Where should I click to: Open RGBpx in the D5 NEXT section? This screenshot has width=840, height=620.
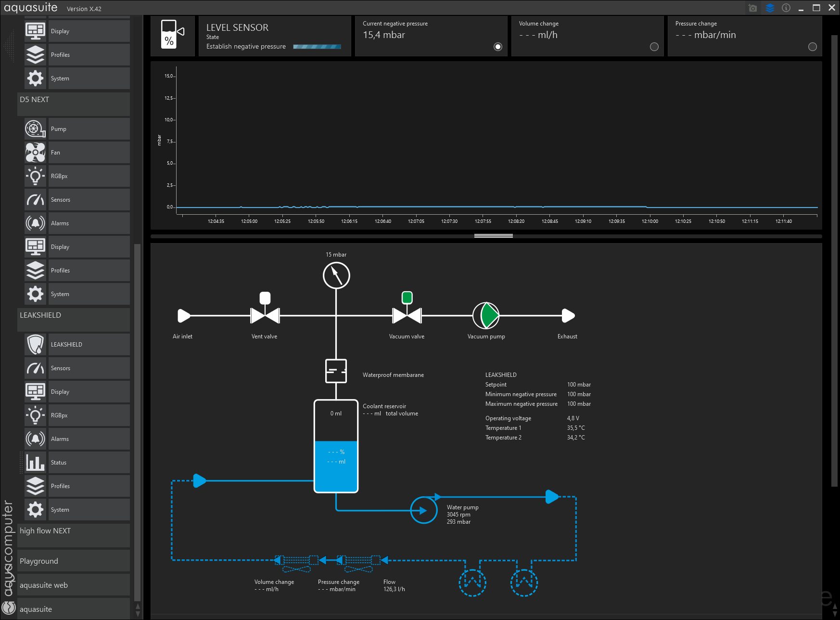pos(77,176)
